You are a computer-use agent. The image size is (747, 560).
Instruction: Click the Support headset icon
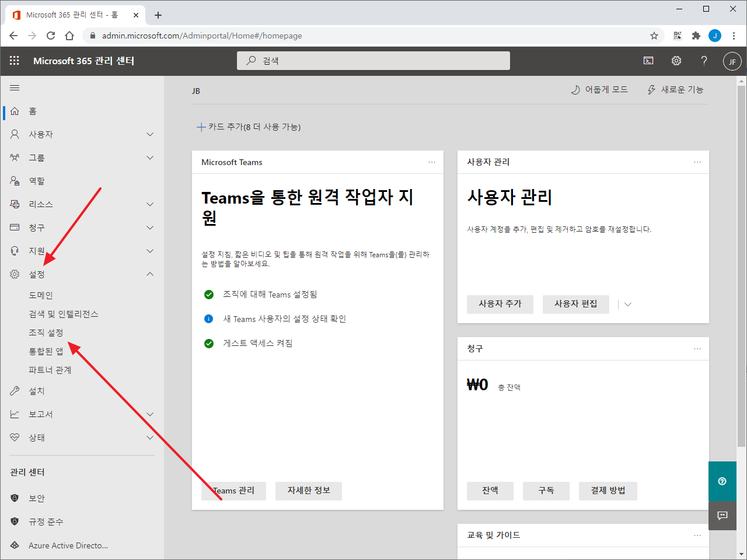pos(15,251)
